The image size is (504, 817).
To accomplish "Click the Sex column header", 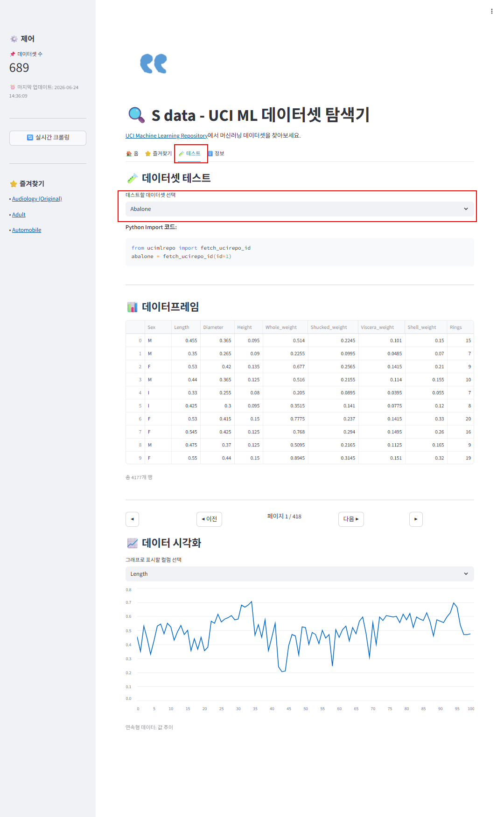I will click(x=158, y=327).
